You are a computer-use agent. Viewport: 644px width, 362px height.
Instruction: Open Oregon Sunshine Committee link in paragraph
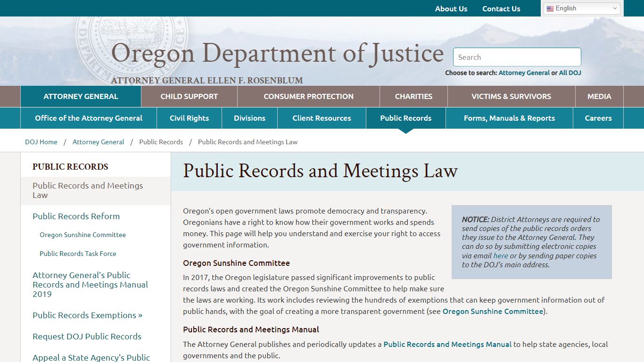[x=493, y=312]
